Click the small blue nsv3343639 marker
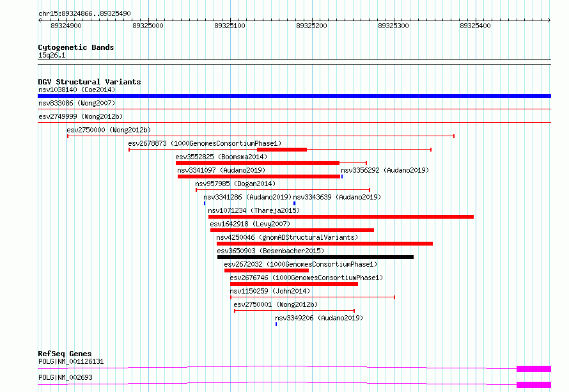569x392 pixels. click(x=294, y=203)
